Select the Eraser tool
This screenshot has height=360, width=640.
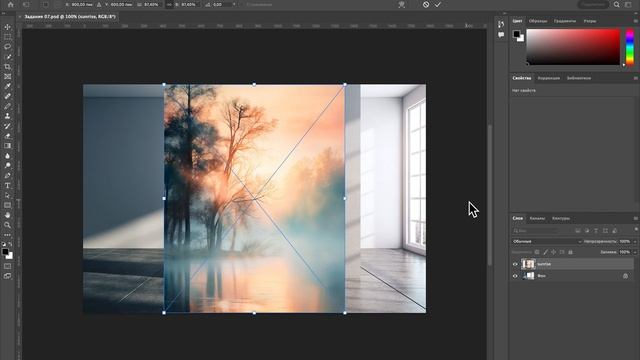(x=7, y=136)
